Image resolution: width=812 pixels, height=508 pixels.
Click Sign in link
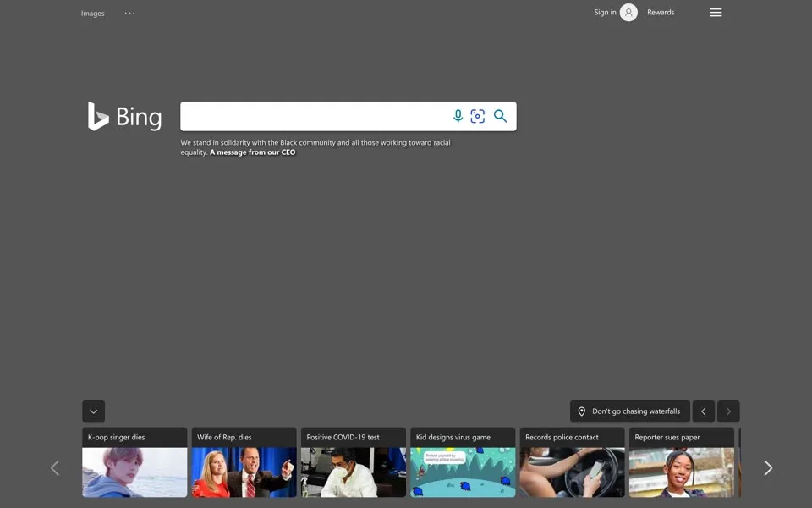(x=605, y=13)
